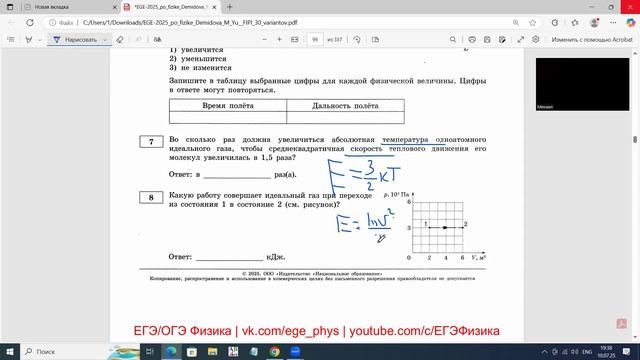This screenshot has height=360, width=640.
Task: Click question number 8 box
Action: pos(151,198)
